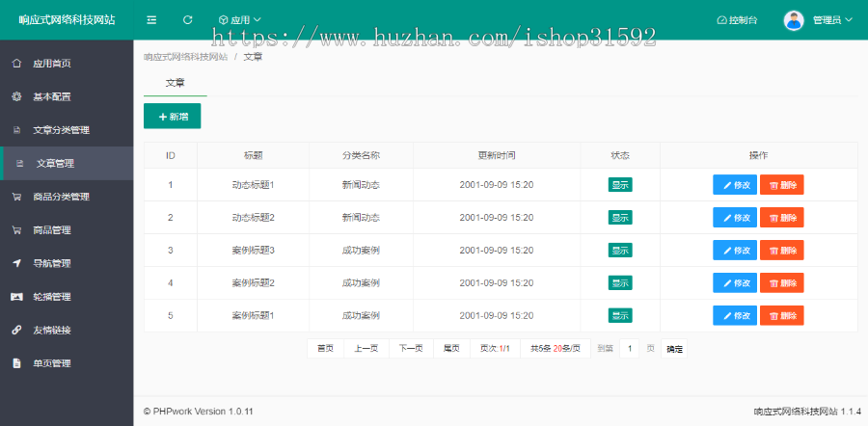The image size is (868, 426).
Task: Expand the 应用 dropdown in top bar
Action: pyautogui.click(x=239, y=19)
